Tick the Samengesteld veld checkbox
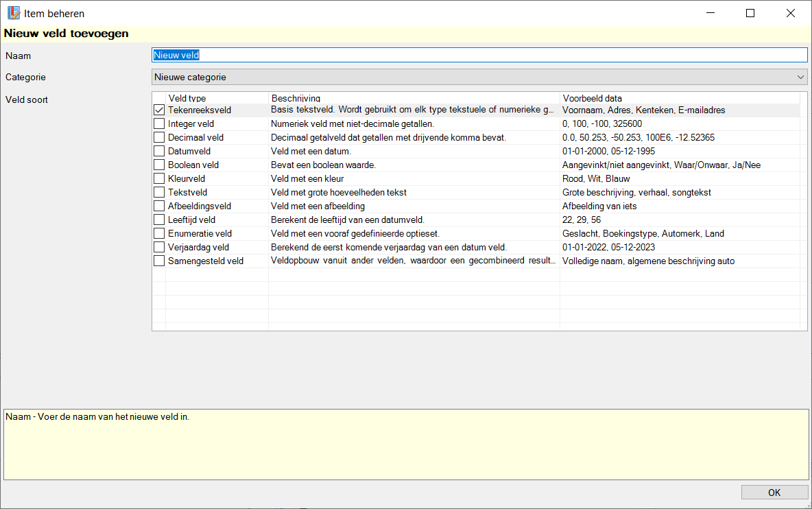Screen dimensions: 812x509 pyautogui.click(x=159, y=261)
